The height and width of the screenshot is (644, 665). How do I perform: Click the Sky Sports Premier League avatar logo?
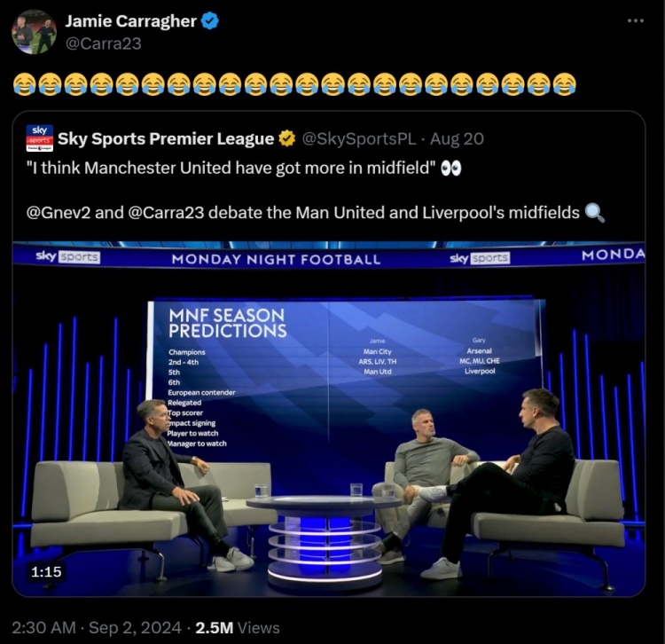pyautogui.click(x=39, y=138)
